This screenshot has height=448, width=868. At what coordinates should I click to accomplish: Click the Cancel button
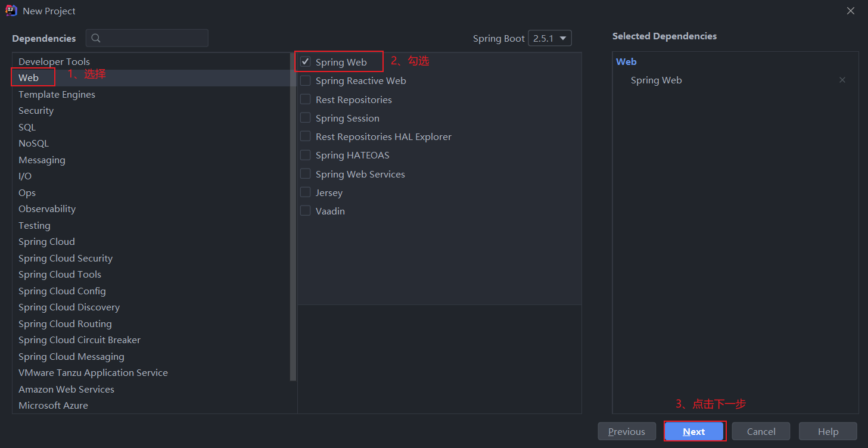[x=761, y=431]
